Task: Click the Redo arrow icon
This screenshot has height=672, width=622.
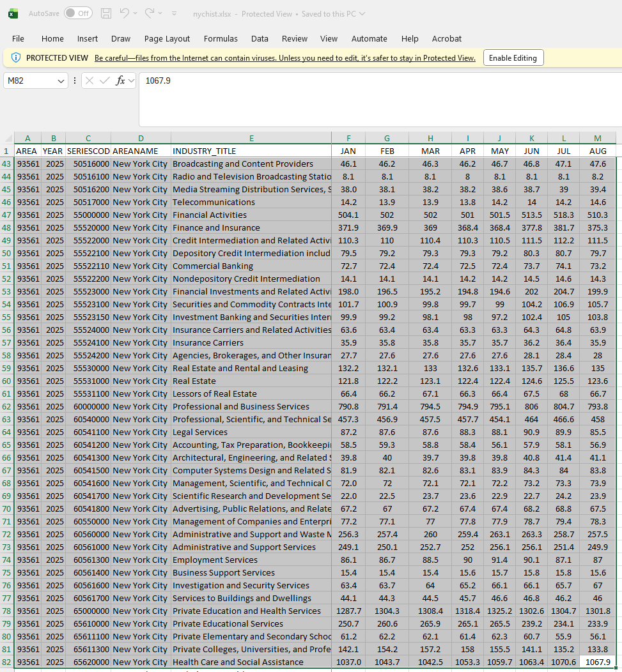Action: (x=150, y=13)
